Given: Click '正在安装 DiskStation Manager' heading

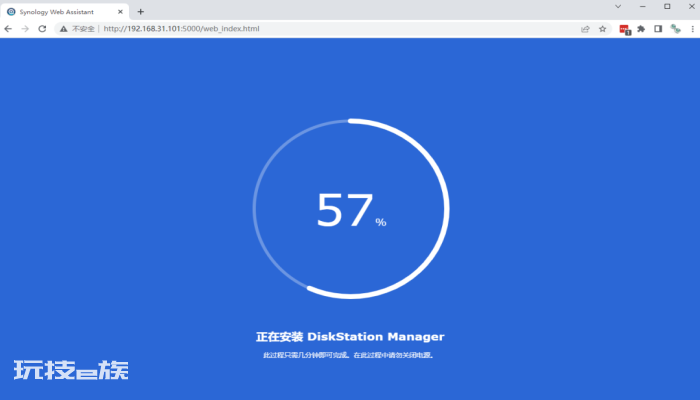Looking at the screenshot, I should (350, 337).
